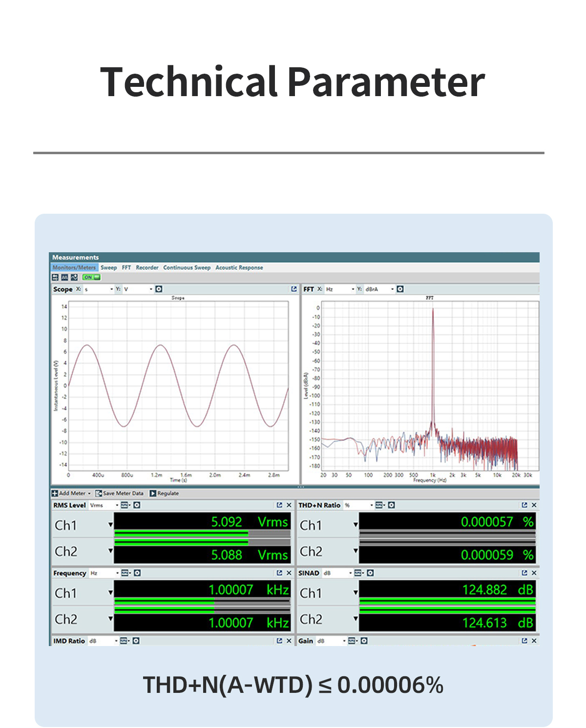Viewport: 586px width, 728px height.
Task: Pop out the Frequency meter panel
Action: (x=279, y=573)
